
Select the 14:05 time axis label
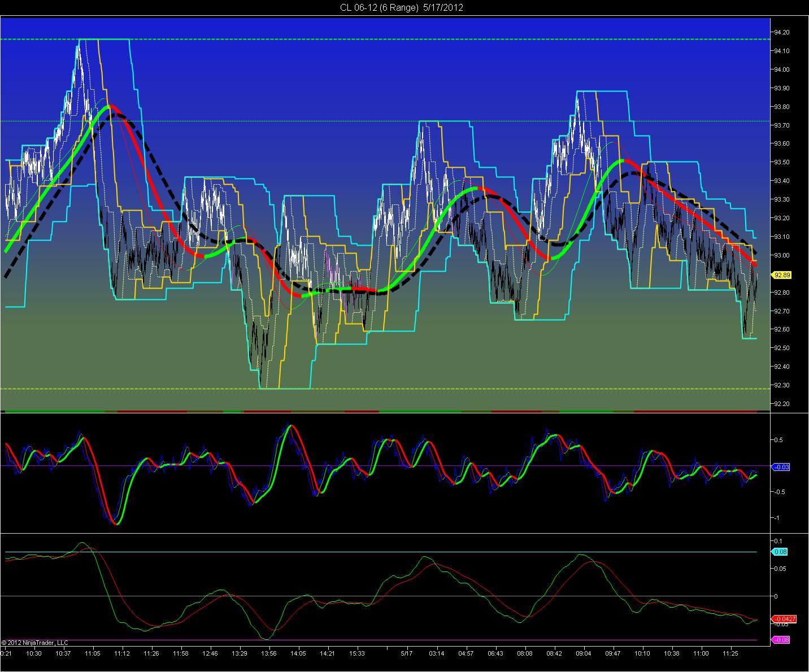click(298, 653)
